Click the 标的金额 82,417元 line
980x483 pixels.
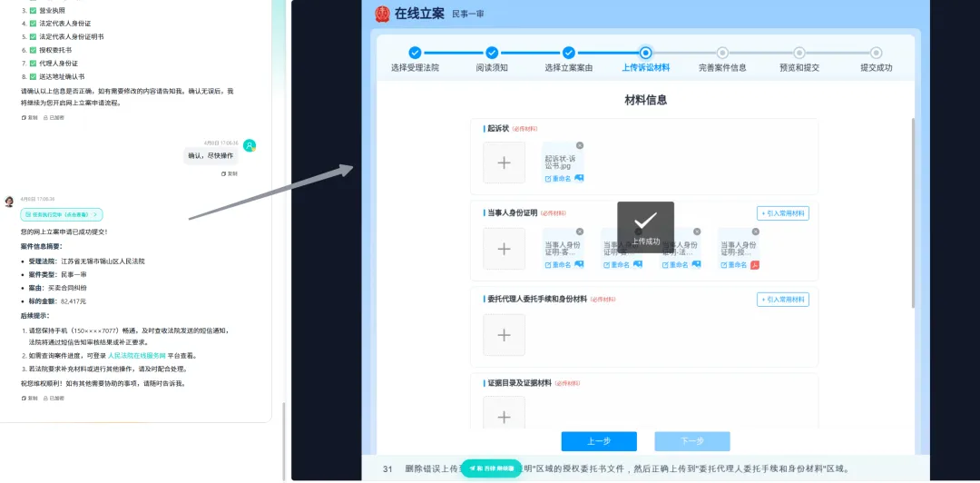point(57,301)
